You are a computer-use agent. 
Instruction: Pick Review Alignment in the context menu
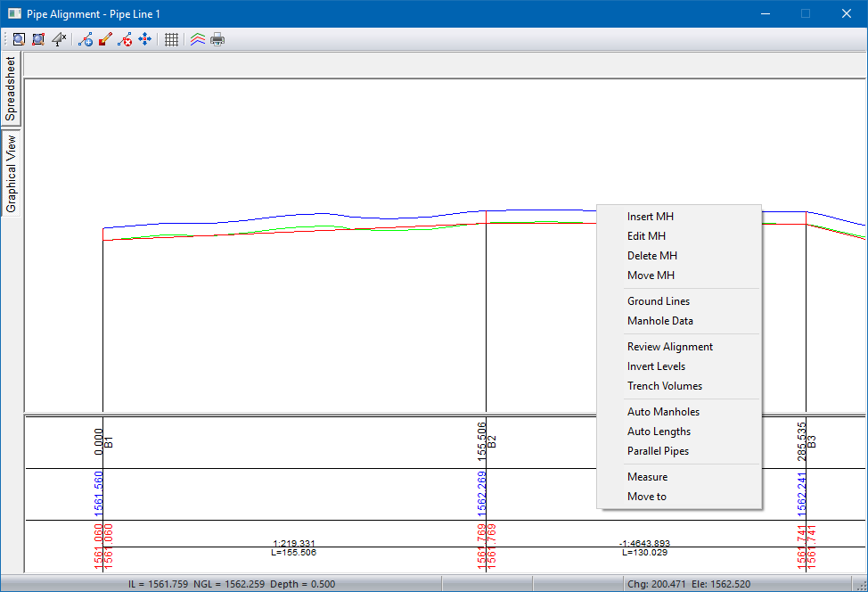coord(669,347)
